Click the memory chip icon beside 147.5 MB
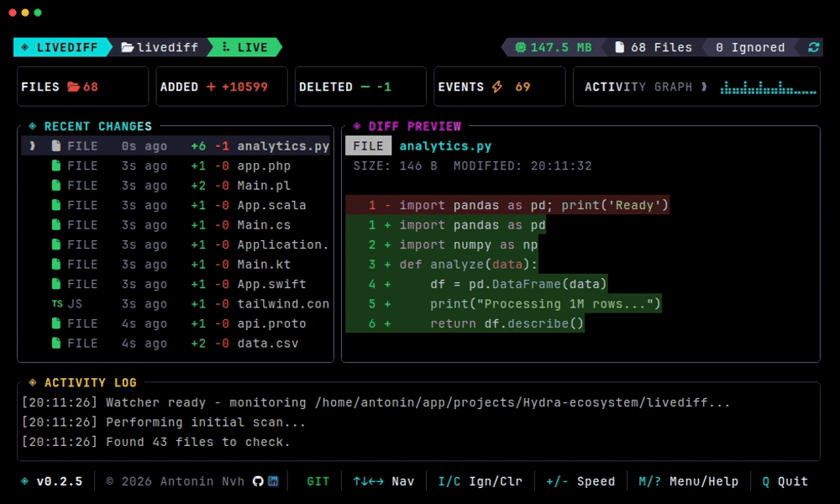Screen dimensions: 840x504 point(520,47)
